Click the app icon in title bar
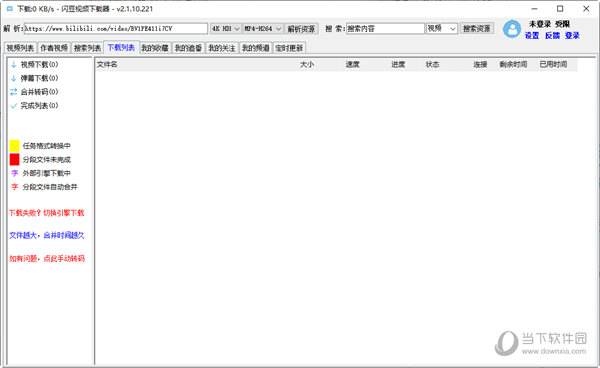 coord(10,8)
